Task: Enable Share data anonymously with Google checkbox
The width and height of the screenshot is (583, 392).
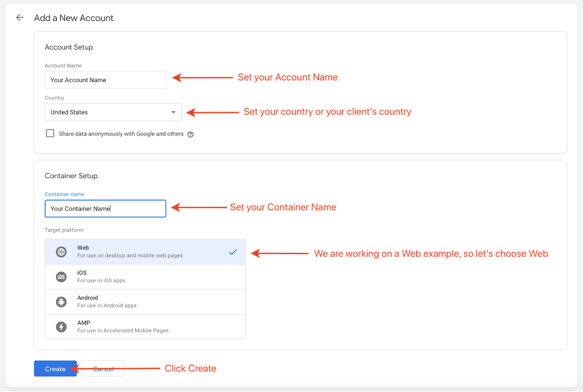Action: [50, 133]
